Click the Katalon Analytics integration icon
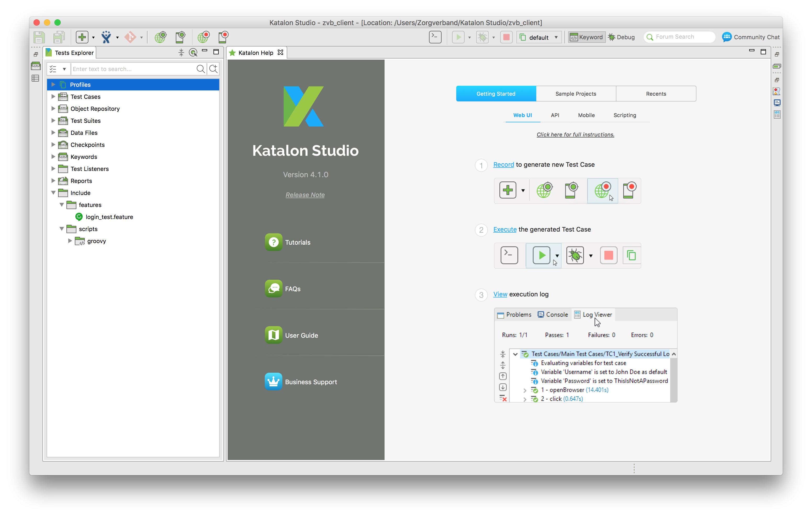Image resolution: width=812 pixels, height=517 pixels. (106, 37)
